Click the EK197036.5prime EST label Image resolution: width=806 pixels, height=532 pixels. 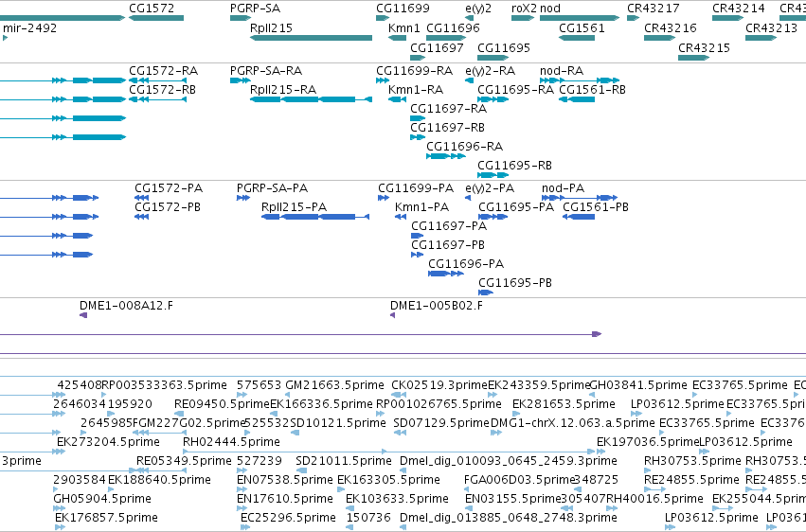click(648, 442)
